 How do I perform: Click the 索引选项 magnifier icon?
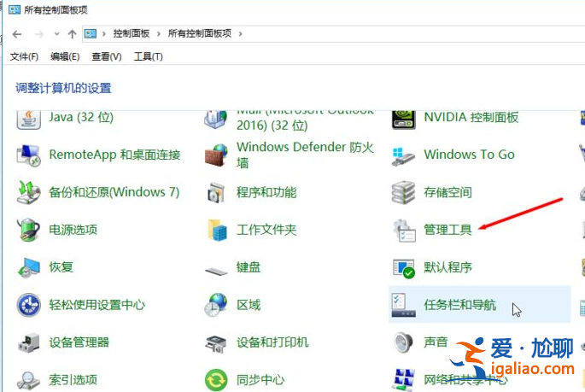pyautogui.click(x=29, y=380)
